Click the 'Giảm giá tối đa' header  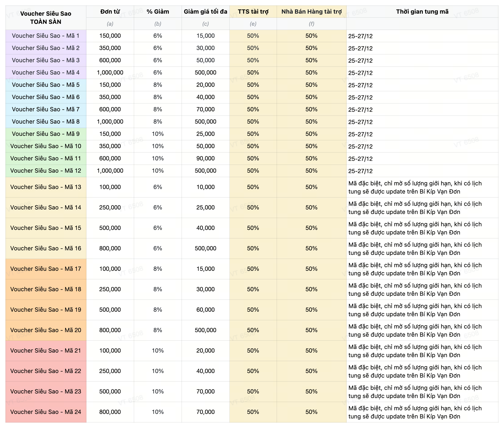click(x=205, y=11)
